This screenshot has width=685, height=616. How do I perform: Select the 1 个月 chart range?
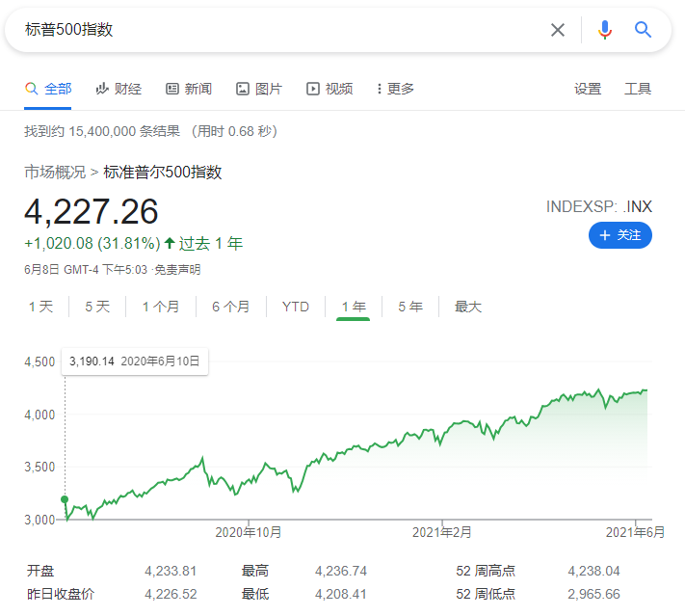pos(161,307)
